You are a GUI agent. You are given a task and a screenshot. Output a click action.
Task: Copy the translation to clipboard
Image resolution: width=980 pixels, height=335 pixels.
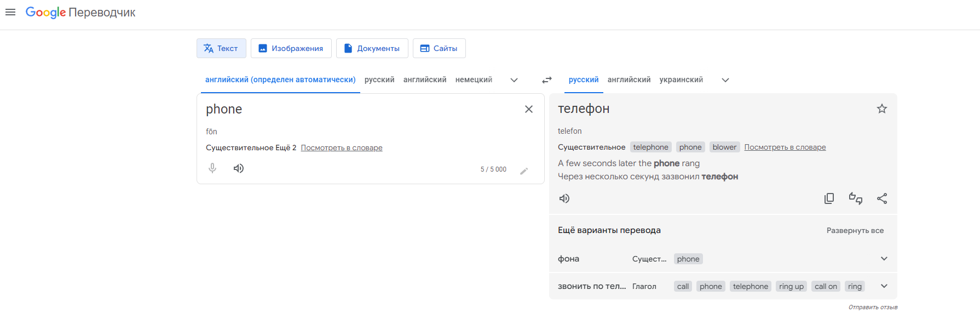tap(829, 198)
